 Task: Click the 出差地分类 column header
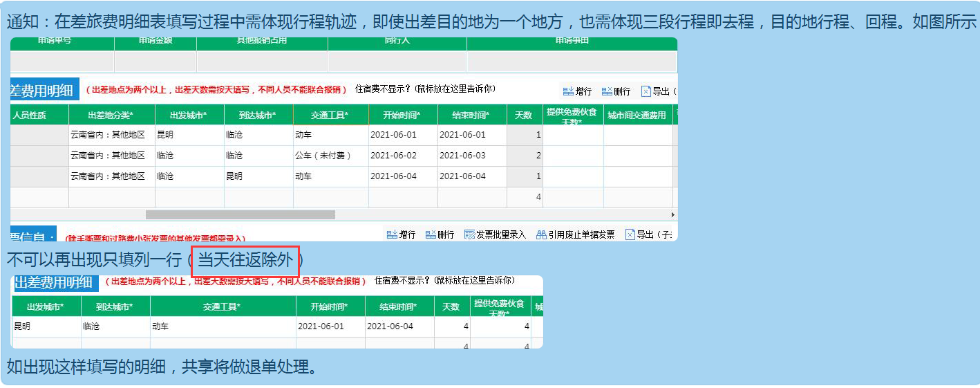pyautogui.click(x=111, y=115)
